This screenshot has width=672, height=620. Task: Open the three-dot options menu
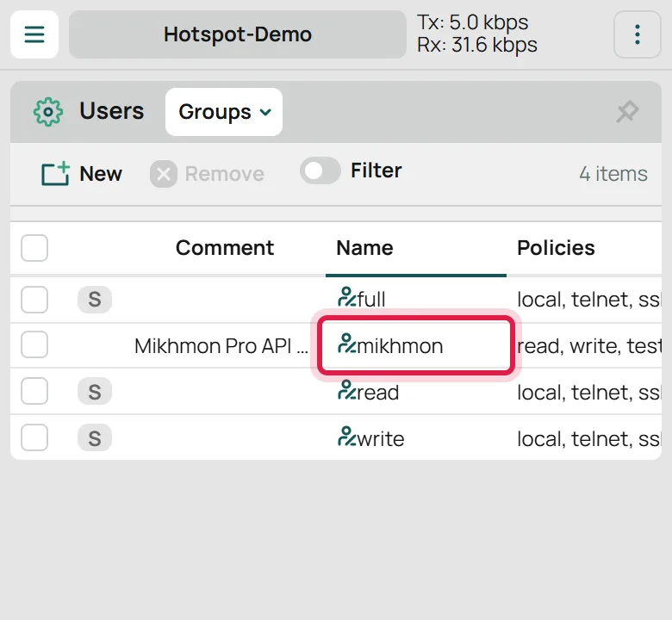(638, 34)
